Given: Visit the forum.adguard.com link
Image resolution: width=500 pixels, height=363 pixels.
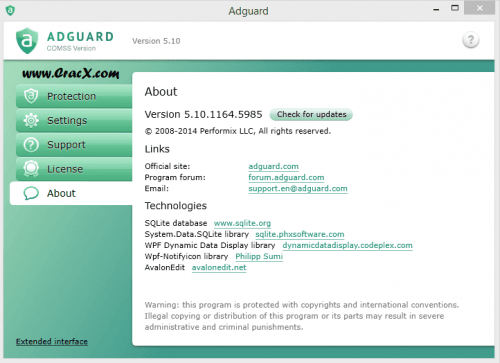Looking at the screenshot, I should pos(286,177).
